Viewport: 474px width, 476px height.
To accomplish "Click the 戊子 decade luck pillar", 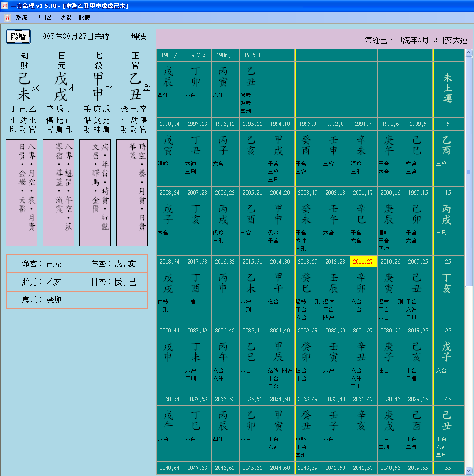I will [x=448, y=364].
